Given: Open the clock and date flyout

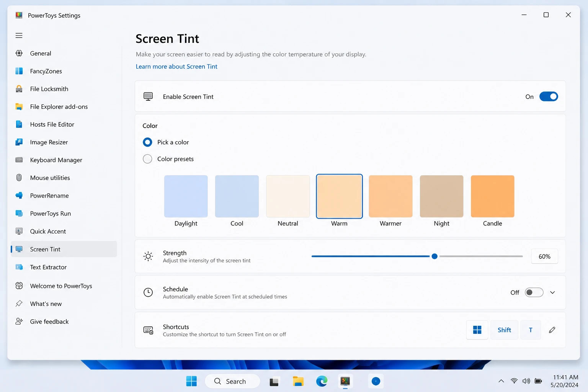Looking at the screenshot, I should click(x=565, y=381).
